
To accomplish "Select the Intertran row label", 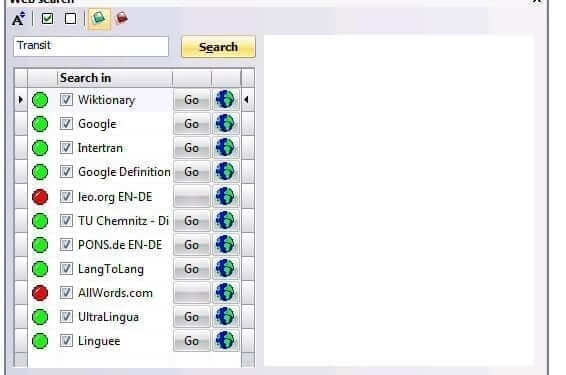I will point(100,148).
